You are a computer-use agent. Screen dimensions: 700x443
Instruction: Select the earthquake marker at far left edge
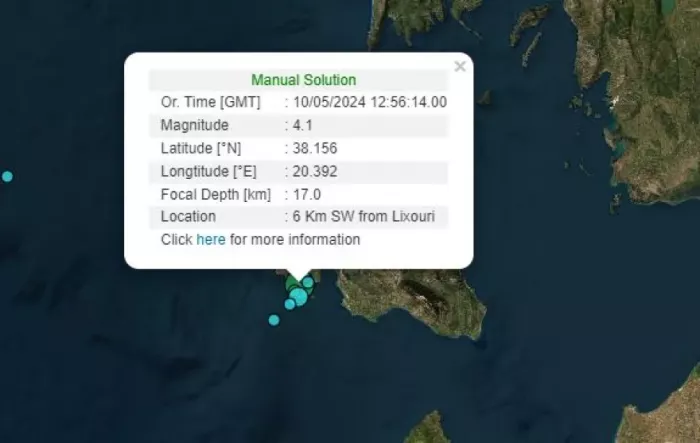pos(7,177)
